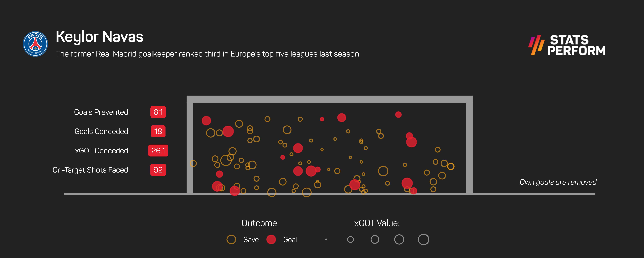Click the Stats Perform logo
This screenshot has height=258, width=644.
[x=567, y=45]
